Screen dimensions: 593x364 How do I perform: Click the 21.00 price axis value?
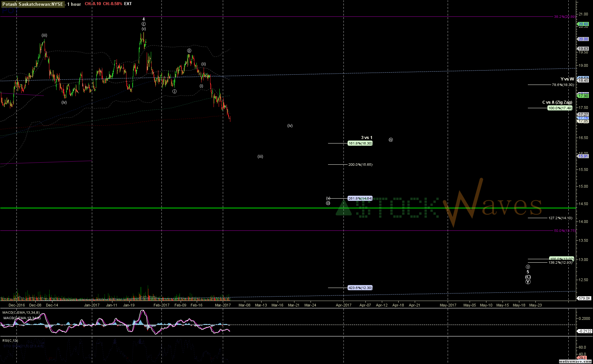583,14
